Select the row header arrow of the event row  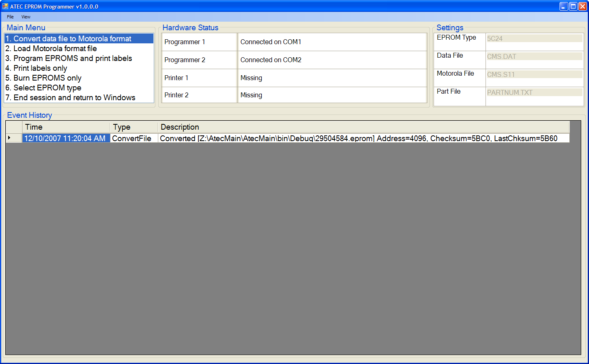point(14,138)
